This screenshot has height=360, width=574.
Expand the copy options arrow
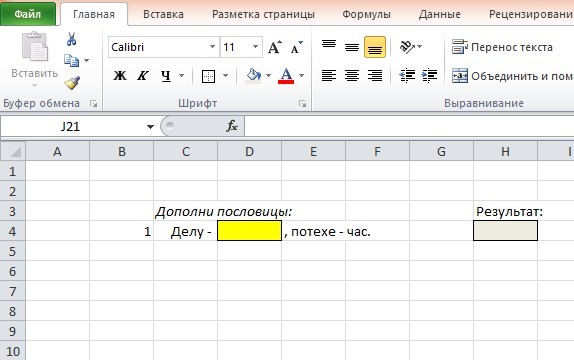click(86, 61)
